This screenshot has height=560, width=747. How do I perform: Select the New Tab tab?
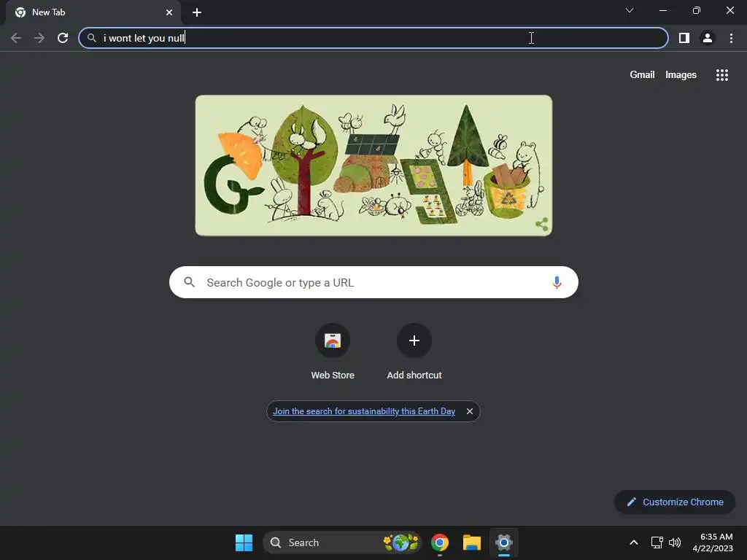[x=93, y=12]
